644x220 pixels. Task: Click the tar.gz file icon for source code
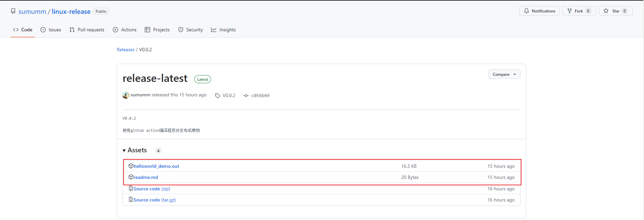coord(131,199)
